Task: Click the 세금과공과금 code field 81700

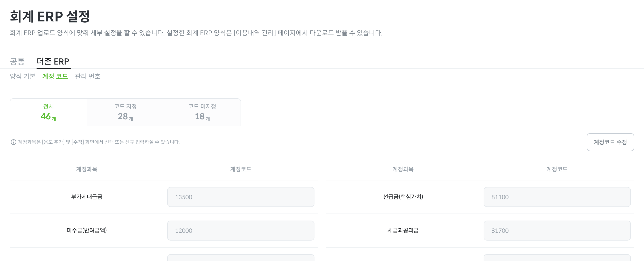Action: pos(557,231)
